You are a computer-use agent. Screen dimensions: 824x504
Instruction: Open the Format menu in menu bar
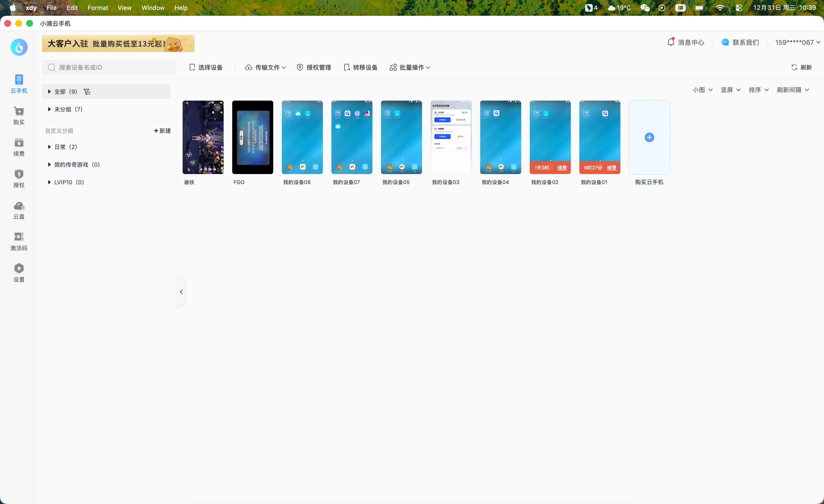[x=98, y=8]
